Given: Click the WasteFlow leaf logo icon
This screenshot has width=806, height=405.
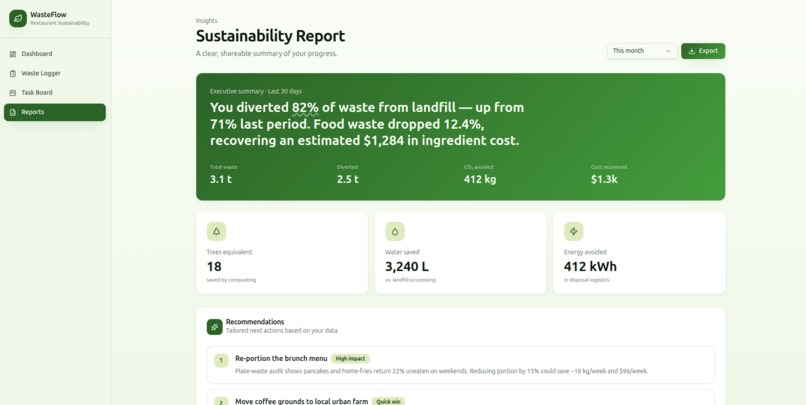Looking at the screenshot, I should [x=18, y=19].
